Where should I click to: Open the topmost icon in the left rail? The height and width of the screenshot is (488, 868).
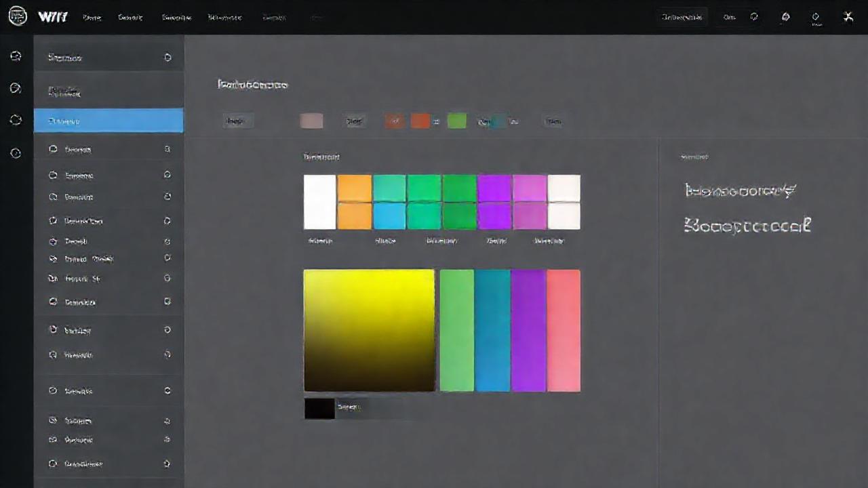pyautogui.click(x=16, y=56)
